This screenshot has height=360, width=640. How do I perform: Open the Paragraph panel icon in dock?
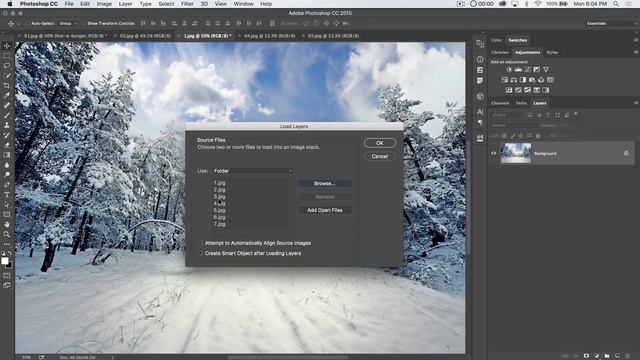point(480,122)
